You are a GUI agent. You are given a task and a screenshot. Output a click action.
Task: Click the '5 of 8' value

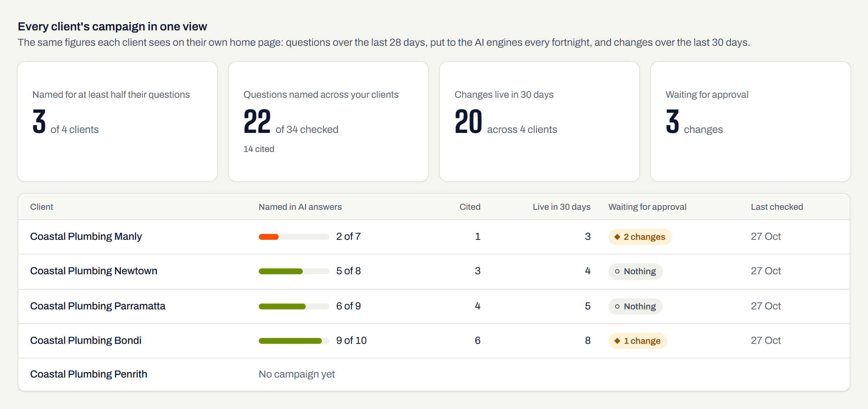click(x=349, y=271)
